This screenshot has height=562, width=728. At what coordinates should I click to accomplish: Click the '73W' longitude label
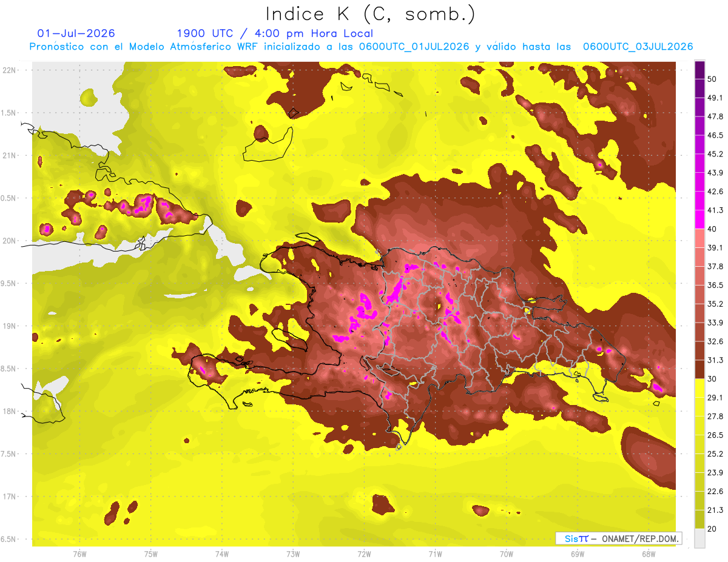click(293, 554)
